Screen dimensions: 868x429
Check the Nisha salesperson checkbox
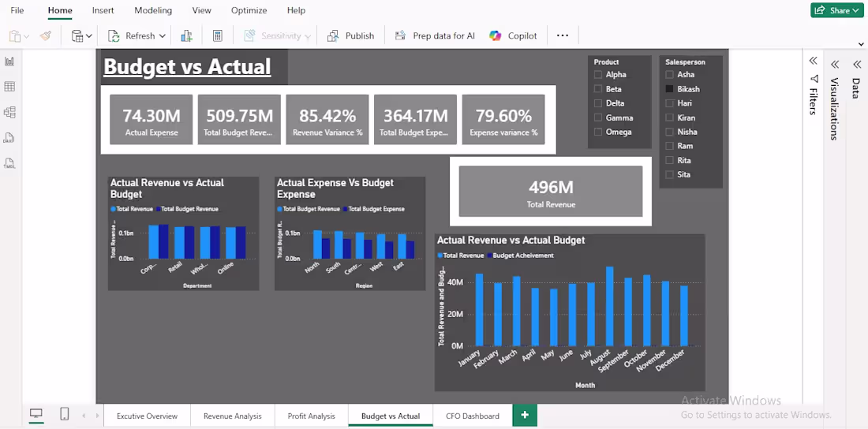pos(669,132)
